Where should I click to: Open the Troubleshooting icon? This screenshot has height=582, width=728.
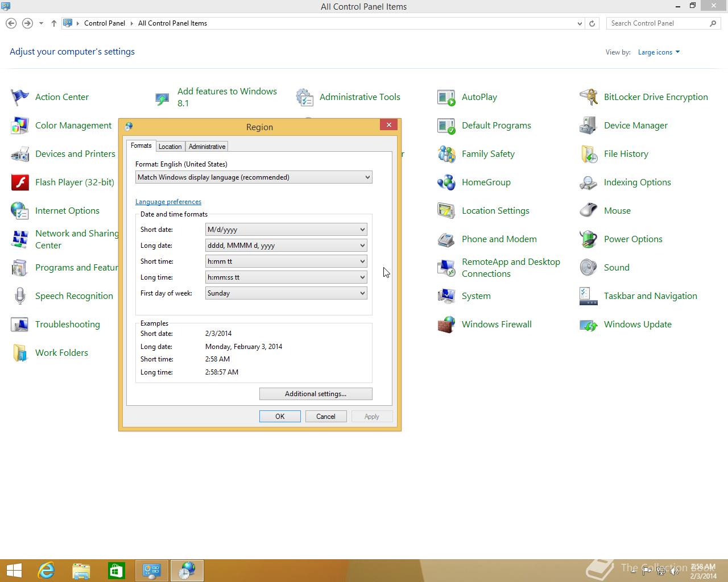(20, 325)
